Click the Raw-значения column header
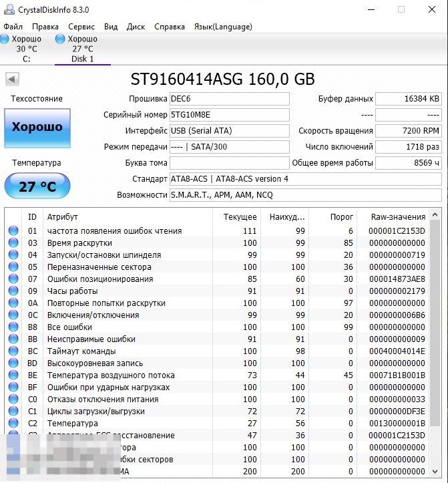Viewport: 448px width, 483px height. [x=393, y=217]
